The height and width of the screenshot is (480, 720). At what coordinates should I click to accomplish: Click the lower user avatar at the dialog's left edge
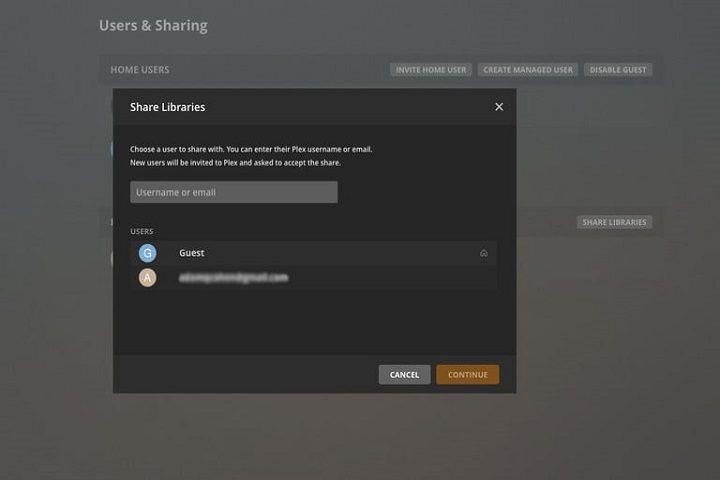point(111,258)
